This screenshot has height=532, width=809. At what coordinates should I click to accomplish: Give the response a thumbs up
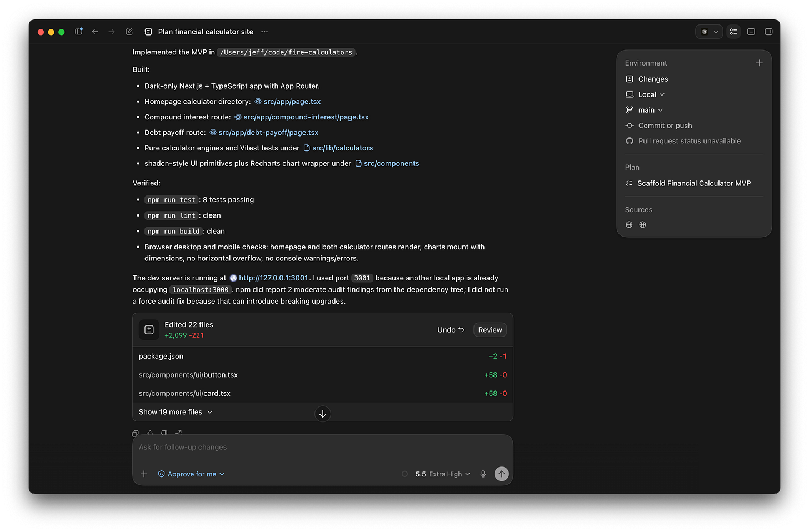coord(149,433)
